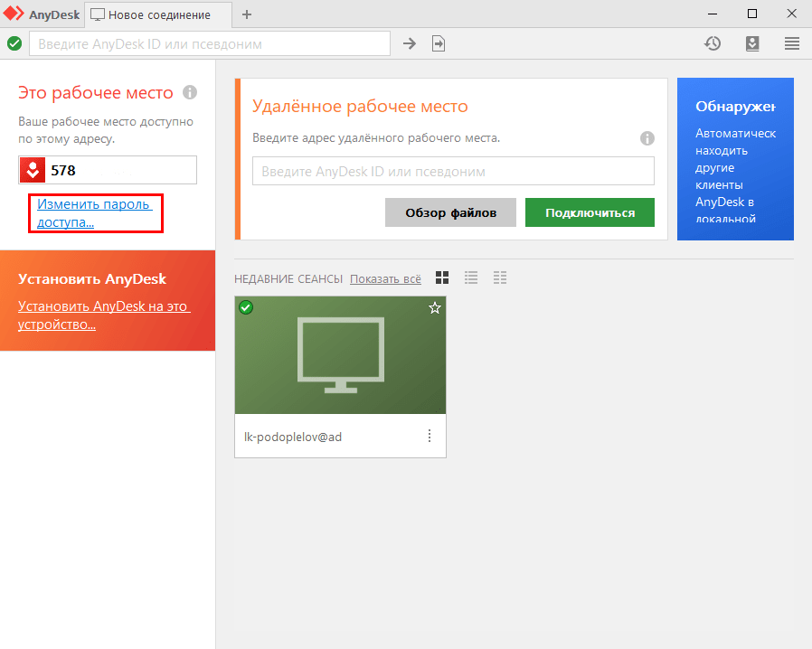
Task: Close the AnyDesk window
Action: click(792, 14)
